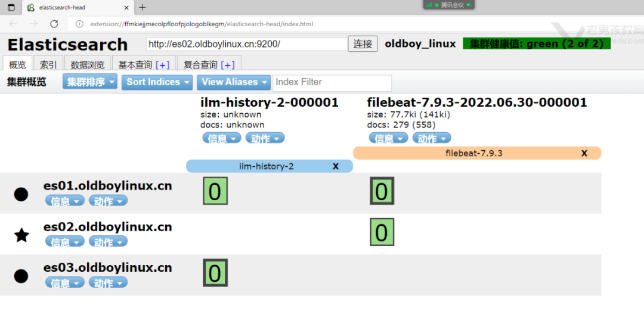The width and height of the screenshot is (644, 317).
Task: Click es03 shard 0 of ilm-history index
Action: tap(215, 273)
